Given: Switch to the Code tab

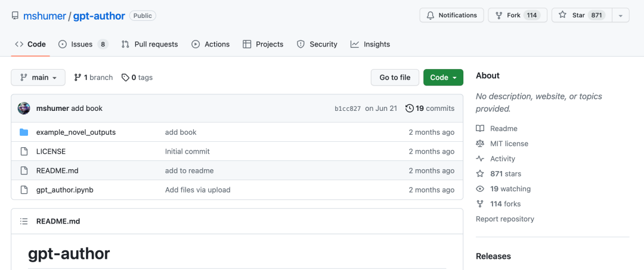Looking at the screenshot, I should (30, 44).
